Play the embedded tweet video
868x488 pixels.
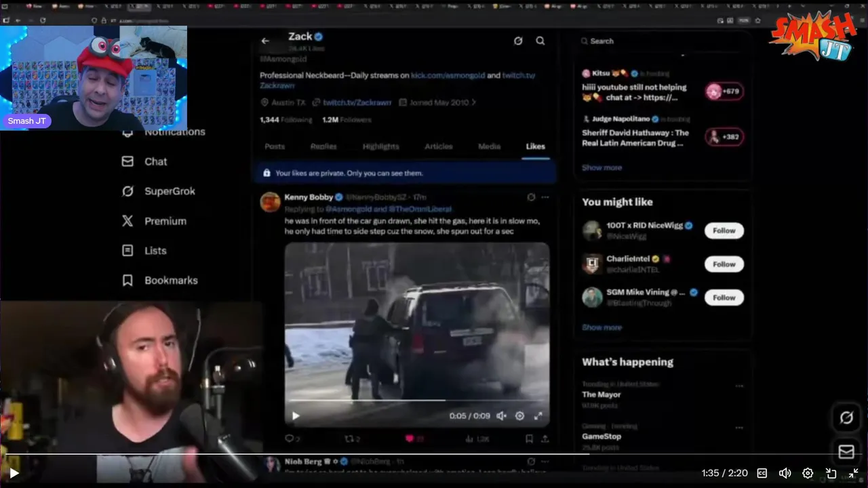coord(296,415)
